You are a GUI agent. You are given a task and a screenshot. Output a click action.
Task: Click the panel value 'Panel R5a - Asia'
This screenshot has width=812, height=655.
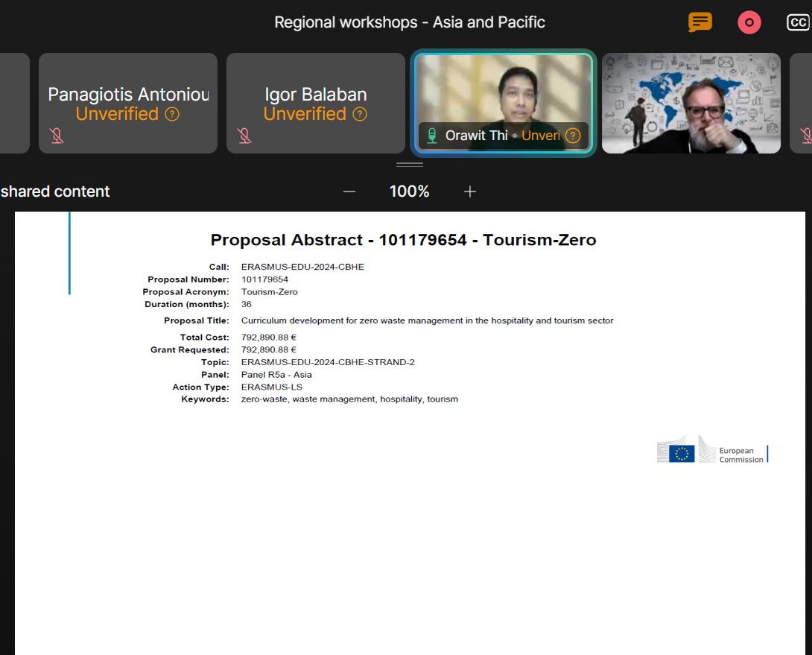click(276, 375)
